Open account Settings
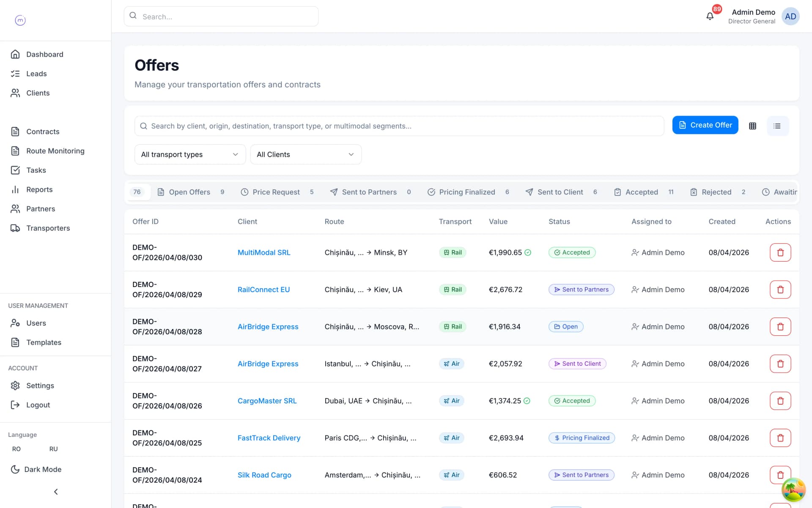This screenshot has height=508, width=812. (x=55, y=386)
